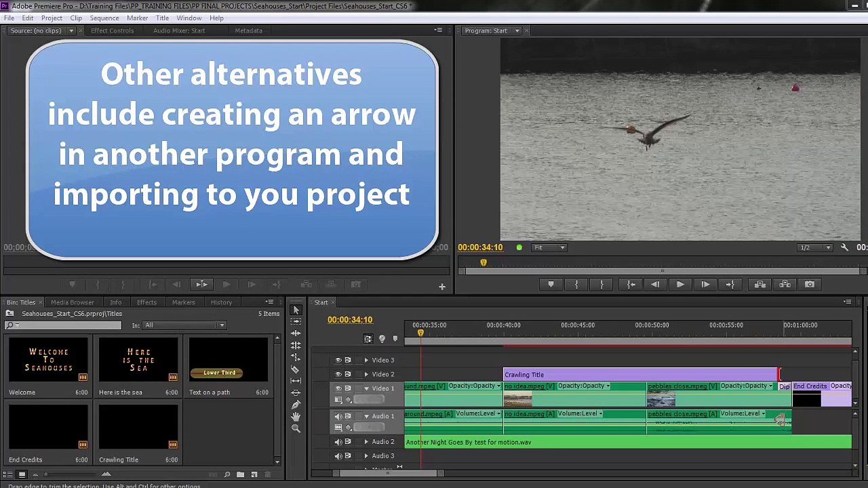This screenshot has width=868, height=488.
Task: Mute Audio 3 track speaker
Action: pyautogui.click(x=338, y=455)
